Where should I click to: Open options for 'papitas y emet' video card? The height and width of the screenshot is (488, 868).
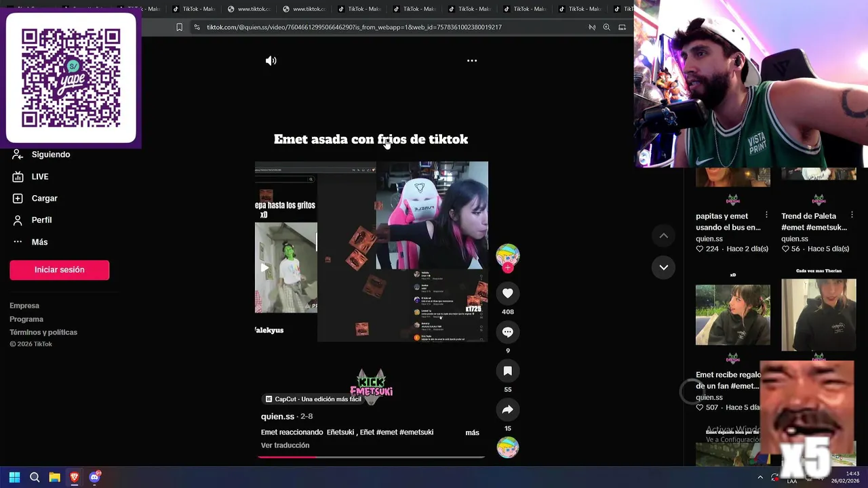tap(766, 215)
